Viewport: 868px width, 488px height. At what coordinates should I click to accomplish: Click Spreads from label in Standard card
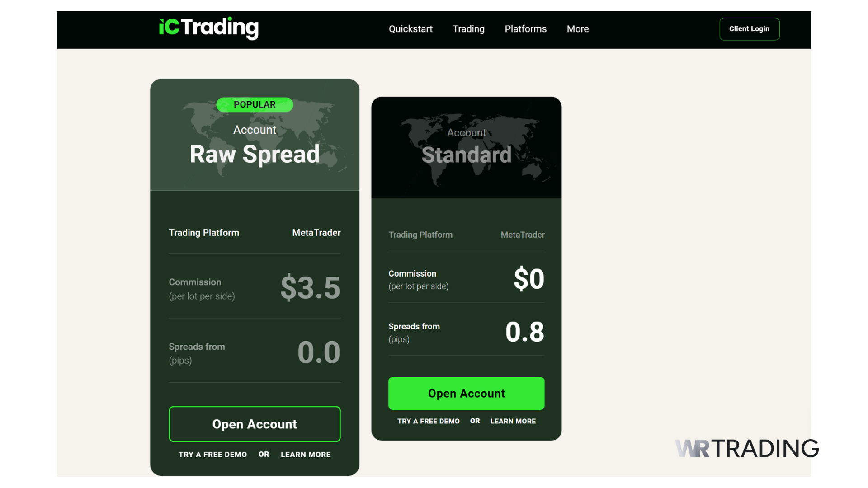[414, 326]
